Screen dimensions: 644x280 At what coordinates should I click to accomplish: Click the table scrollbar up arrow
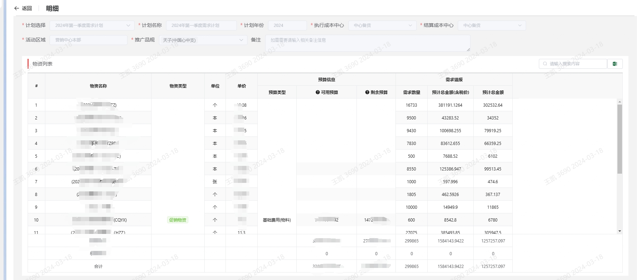(x=620, y=102)
